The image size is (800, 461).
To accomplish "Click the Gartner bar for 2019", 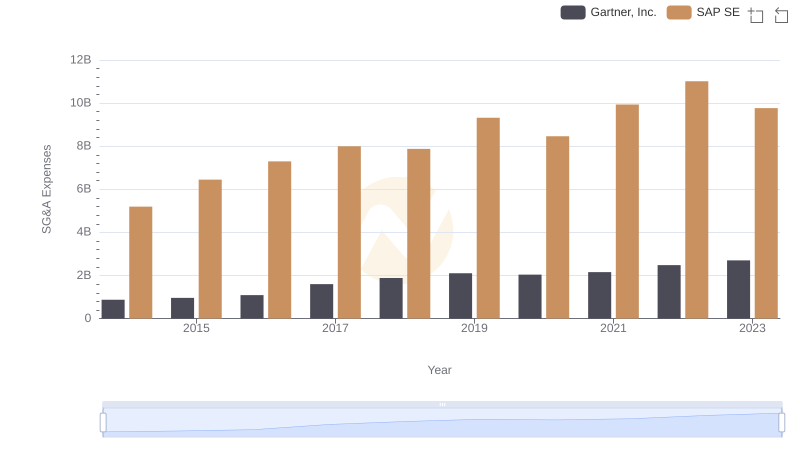I will click(x=461, y=296).
